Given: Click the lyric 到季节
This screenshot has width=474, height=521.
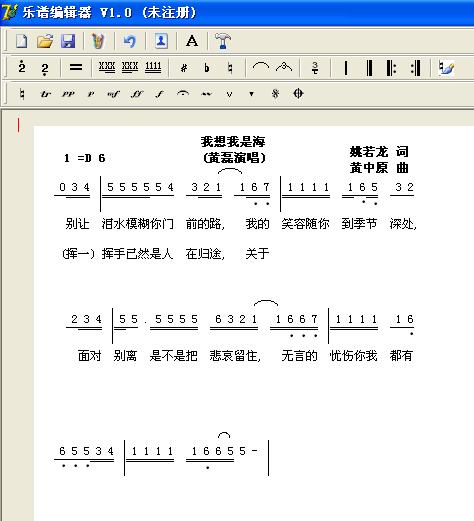Looking at the screenshot, I should click(x=359, y=224).
